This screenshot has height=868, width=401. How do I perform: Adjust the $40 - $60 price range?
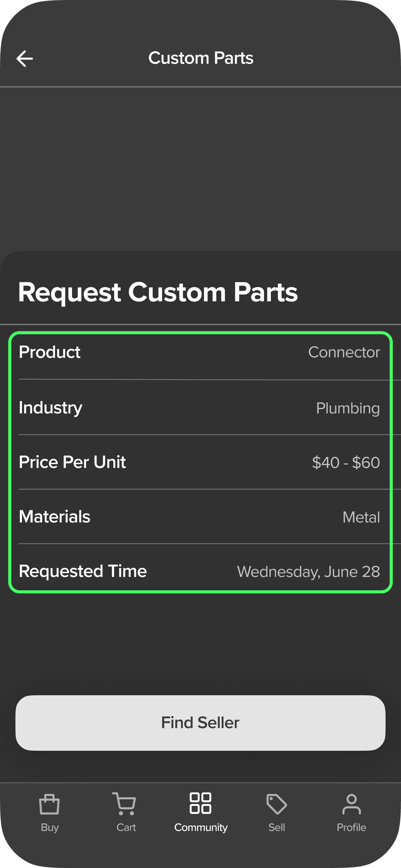click(x=346, y=462)
